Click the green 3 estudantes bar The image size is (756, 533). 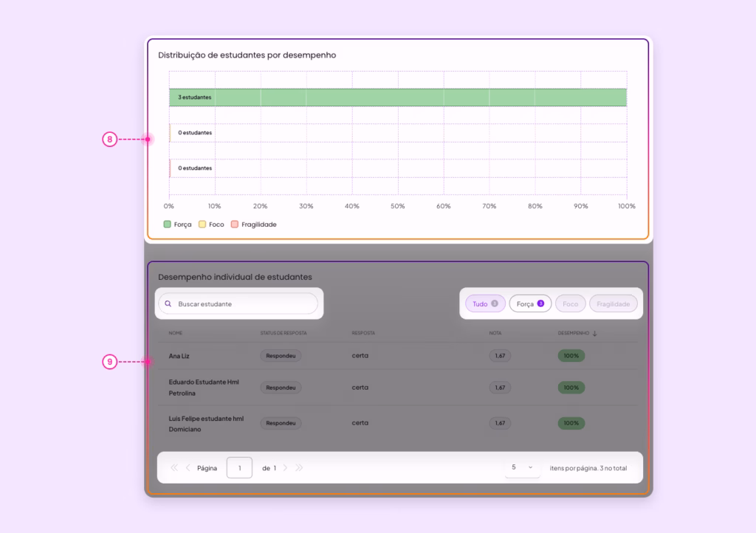pos(398,97)
